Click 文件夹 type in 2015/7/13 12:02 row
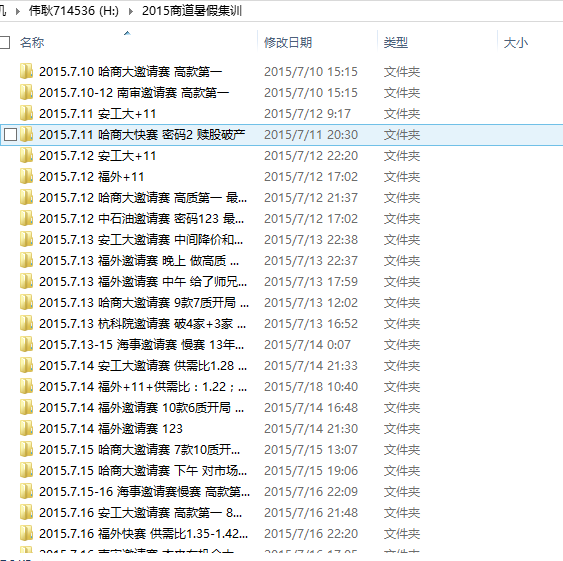The width and height of the screenshot is (563, 561). [x=402, y=302]
